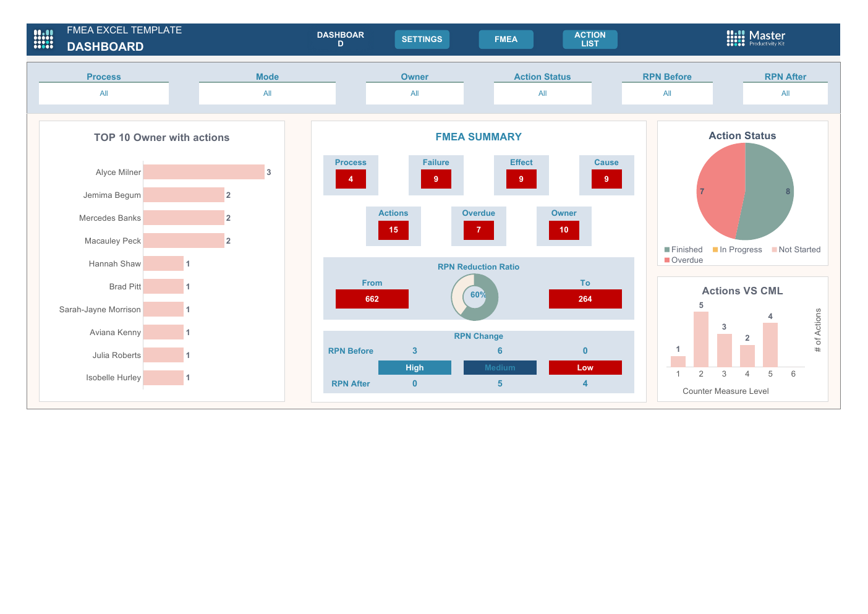
Task: Click the Low RPN category box
Action: [x=585, y=367]
